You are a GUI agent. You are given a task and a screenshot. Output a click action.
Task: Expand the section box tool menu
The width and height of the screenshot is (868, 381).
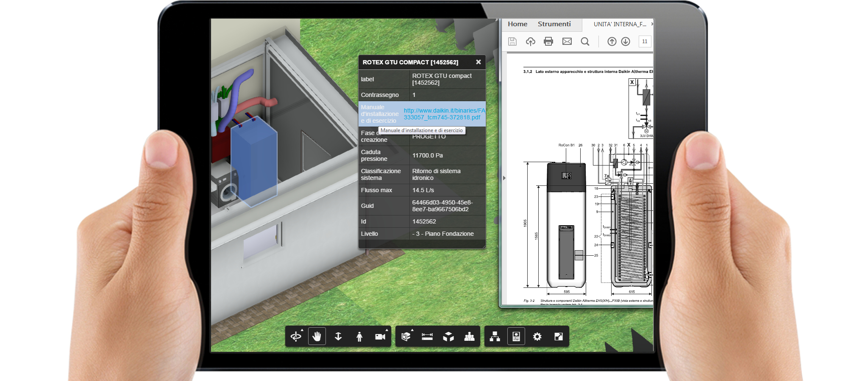[406, 337]
